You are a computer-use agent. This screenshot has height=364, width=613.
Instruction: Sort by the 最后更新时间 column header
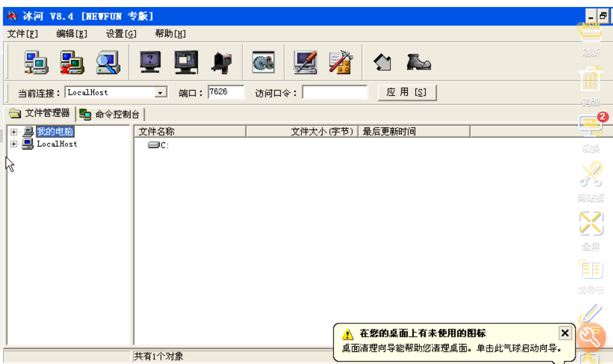click(x=414, y=131)
